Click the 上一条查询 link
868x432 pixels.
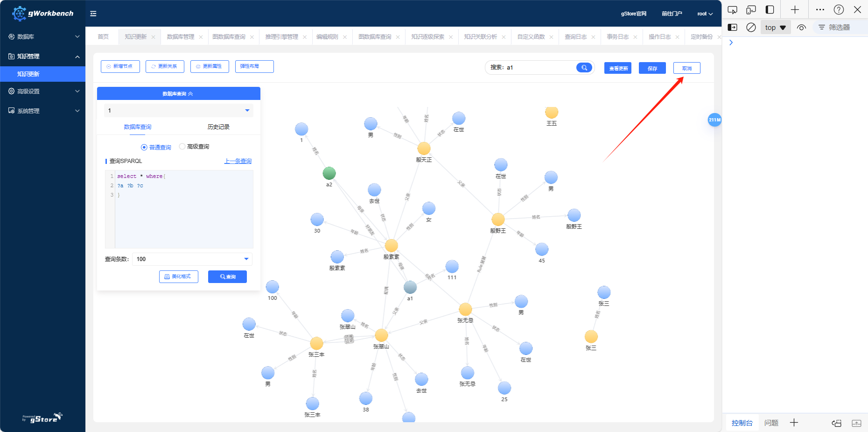click(x=238, y=161)
